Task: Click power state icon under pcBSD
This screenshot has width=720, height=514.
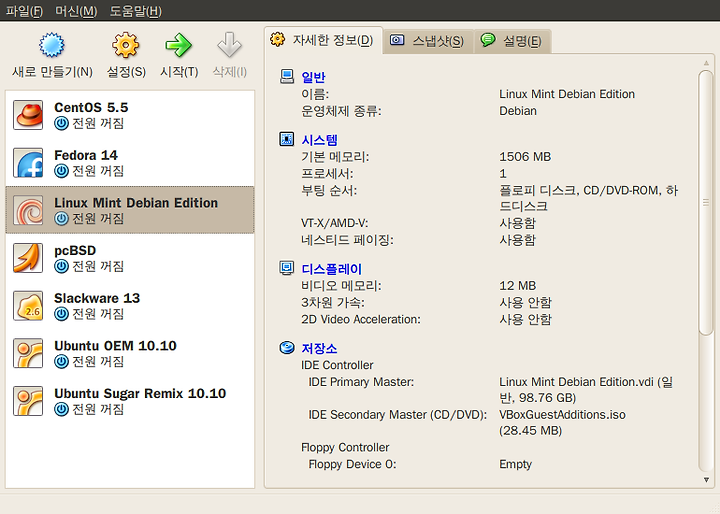Action: click(61, 266)
